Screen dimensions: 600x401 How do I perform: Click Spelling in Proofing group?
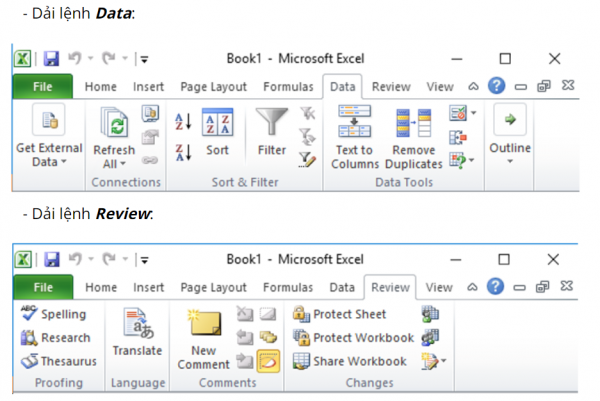click(54, 314)
